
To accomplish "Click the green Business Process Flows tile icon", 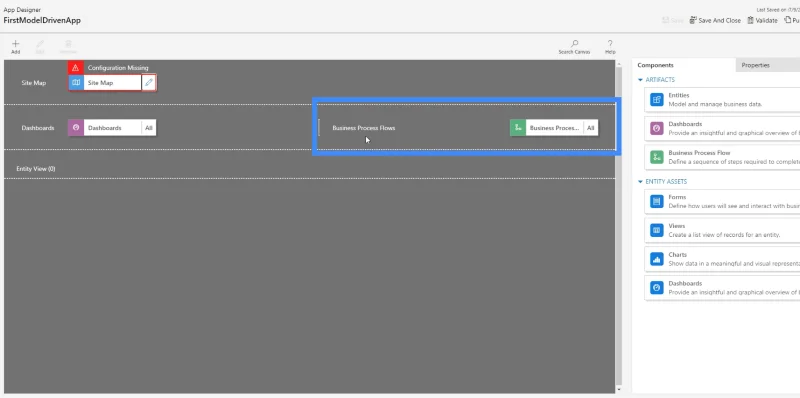I will (x=518, y=128).
